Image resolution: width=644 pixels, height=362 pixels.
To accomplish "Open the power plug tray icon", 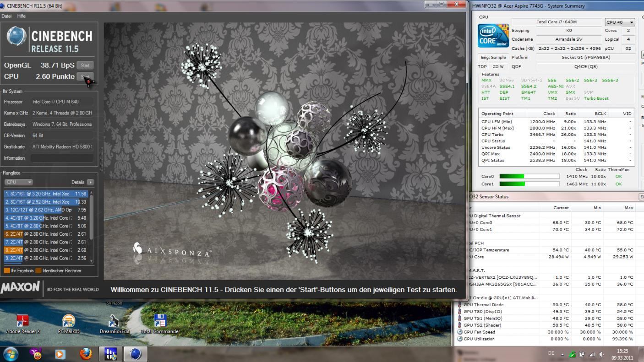I will click(582, 354).
